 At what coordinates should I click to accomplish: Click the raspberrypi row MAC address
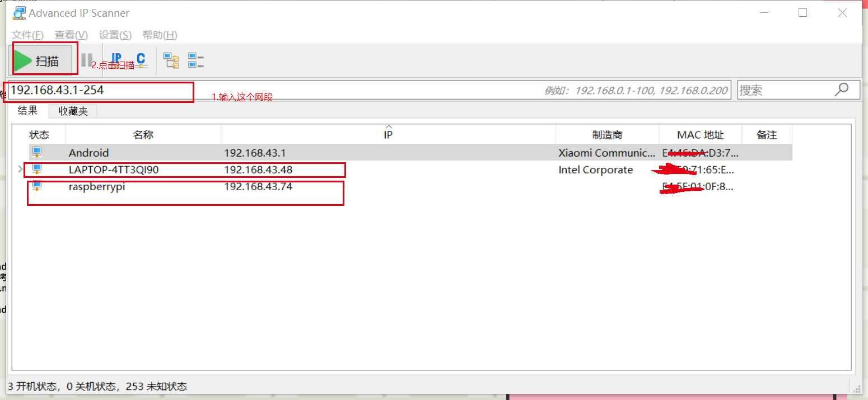(x=698, y=187)
